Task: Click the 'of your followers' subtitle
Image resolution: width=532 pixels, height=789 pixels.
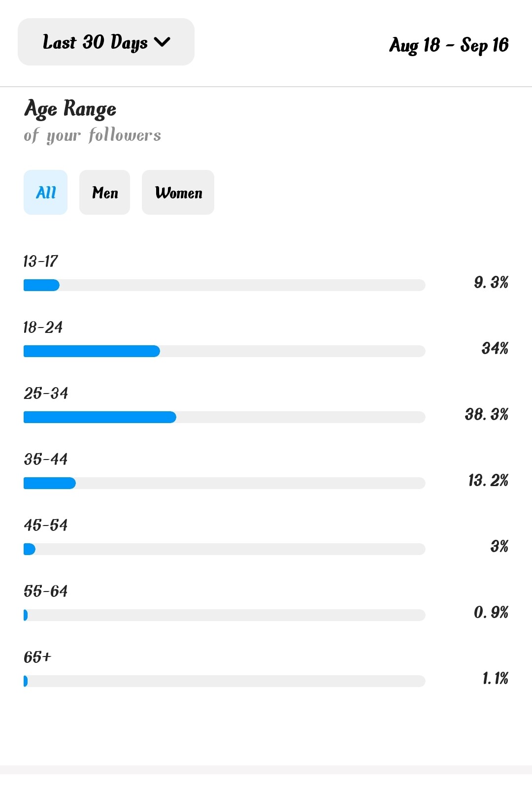Action: coord(92,135)
